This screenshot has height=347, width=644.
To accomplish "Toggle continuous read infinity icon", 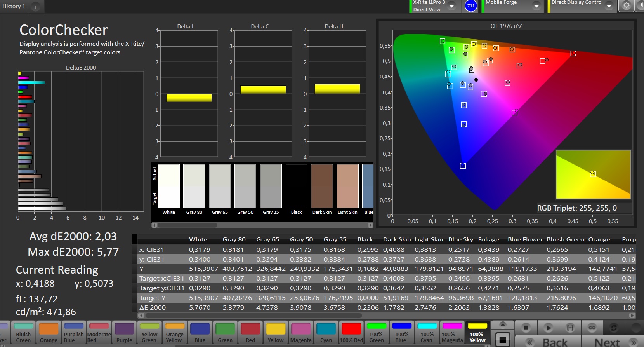I will [x=592, y=328].
